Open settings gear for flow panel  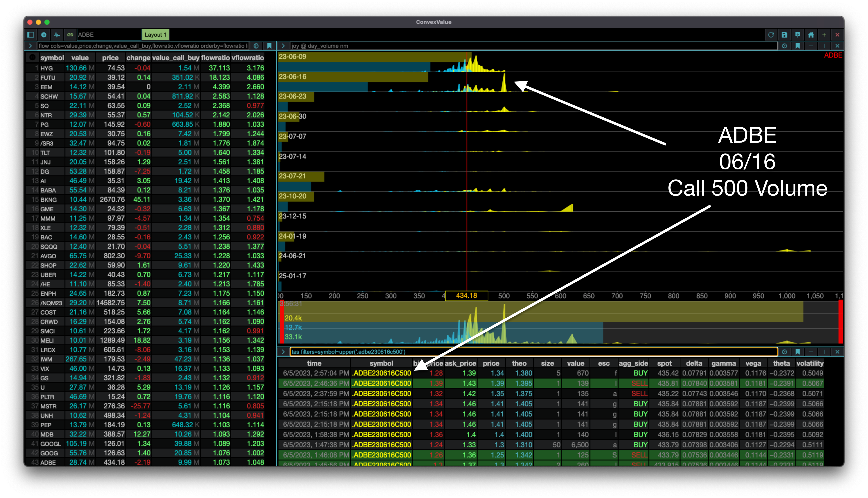point(256,46)
